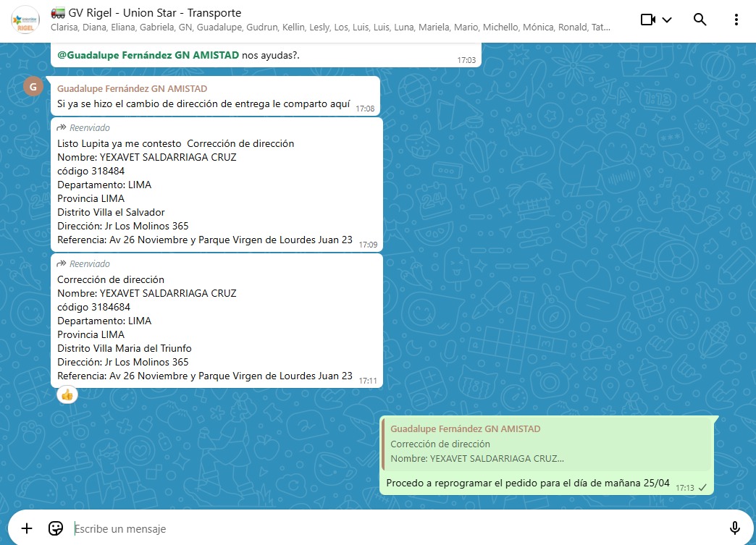Jump to the quoted message in reply
This screenshot has width=756, height=545.
[x=547, y=444]
